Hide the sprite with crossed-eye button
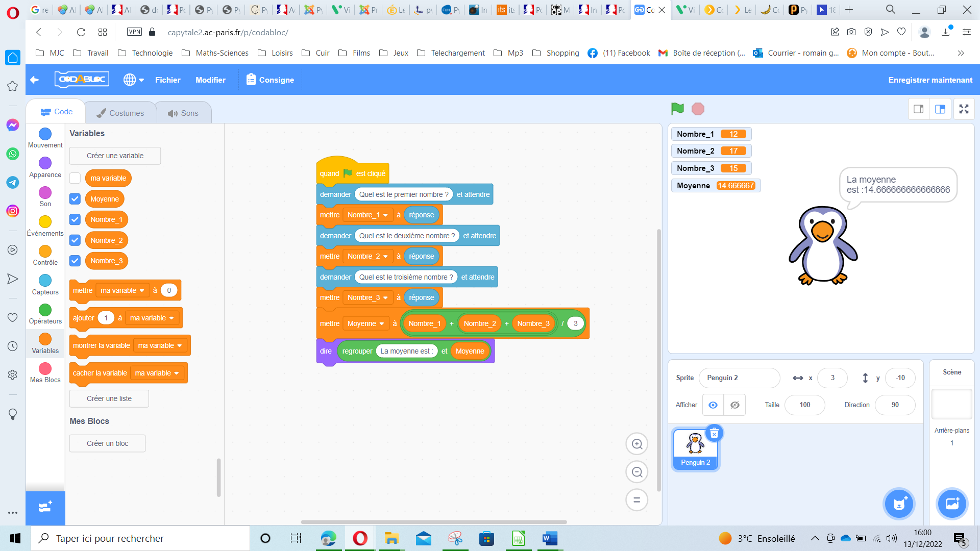 734,405
